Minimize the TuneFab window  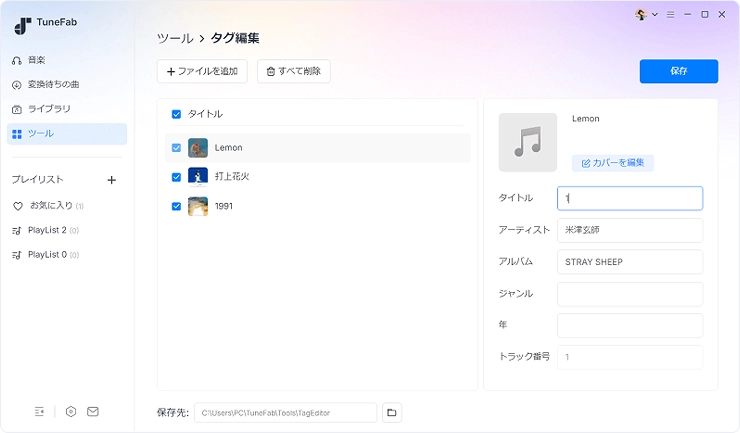tap(688, 15)
